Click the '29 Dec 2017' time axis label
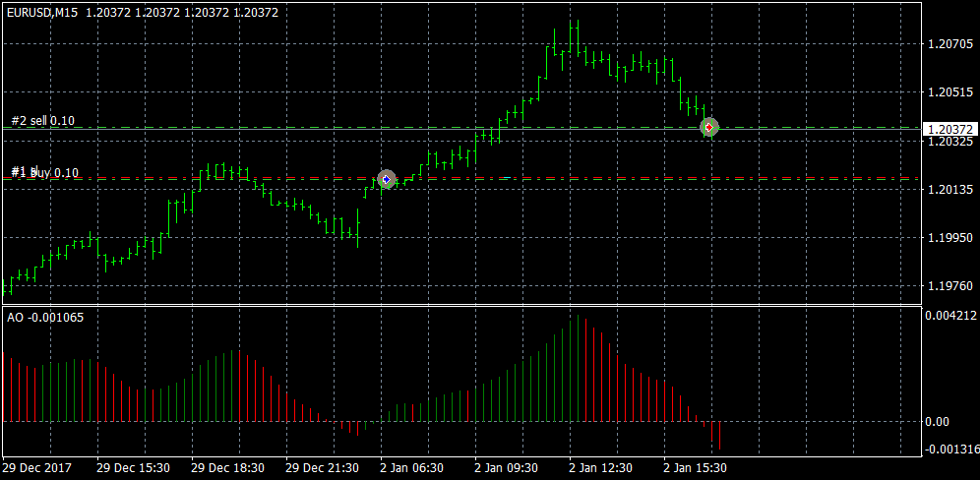 point(37,467)
